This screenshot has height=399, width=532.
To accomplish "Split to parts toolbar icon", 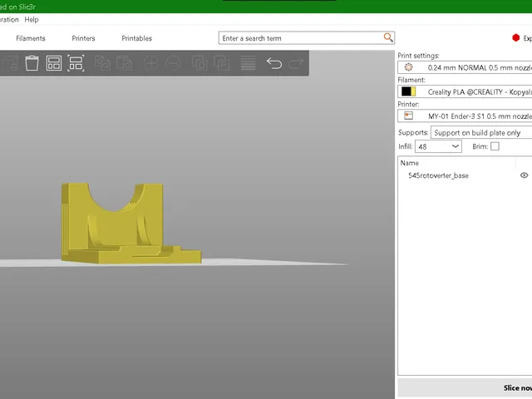I will pos(222,63).
